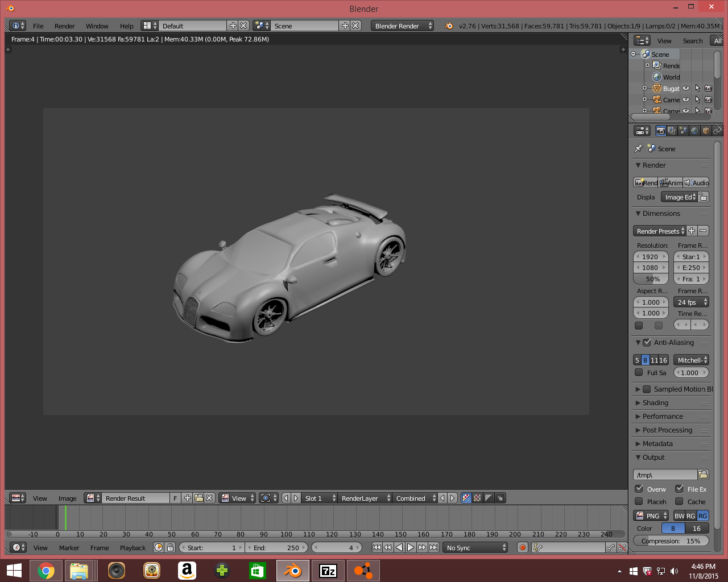Open Windows Start button
Image resolution: width=728 pixels, height=582 pixels.
point(14,570)
